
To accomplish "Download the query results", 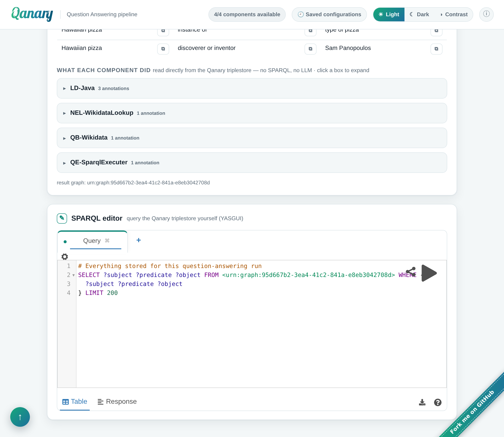I will click(422, 402).
